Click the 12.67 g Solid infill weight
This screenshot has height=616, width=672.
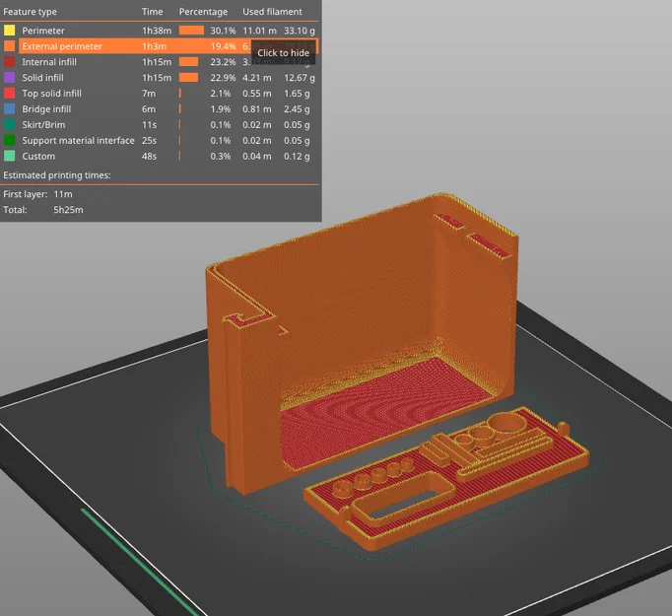click(300, 78)
